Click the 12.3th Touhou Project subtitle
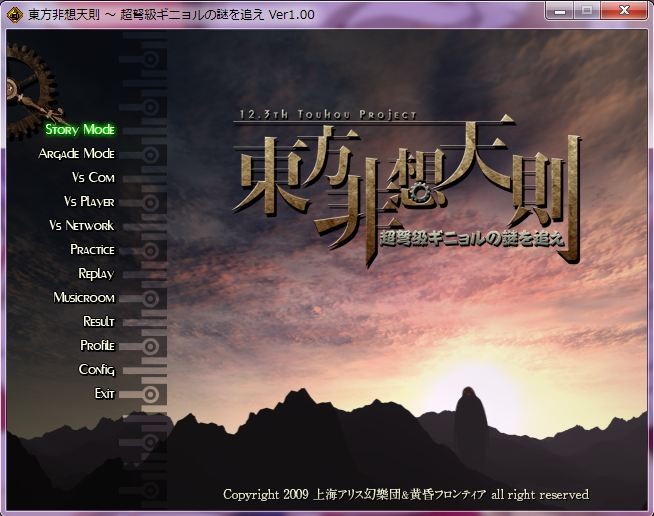This screenshot has height=516, width=654. point(327,115)
